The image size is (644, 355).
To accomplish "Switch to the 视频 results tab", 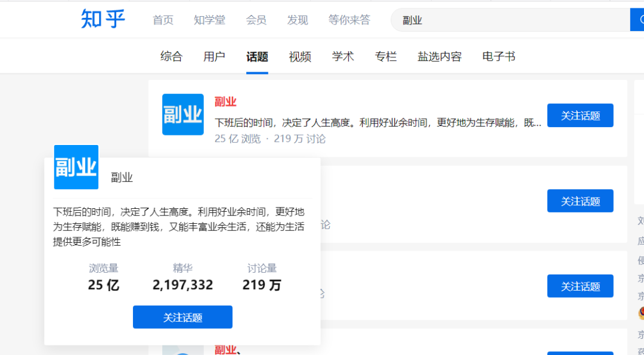I will [x=300, y=56].
